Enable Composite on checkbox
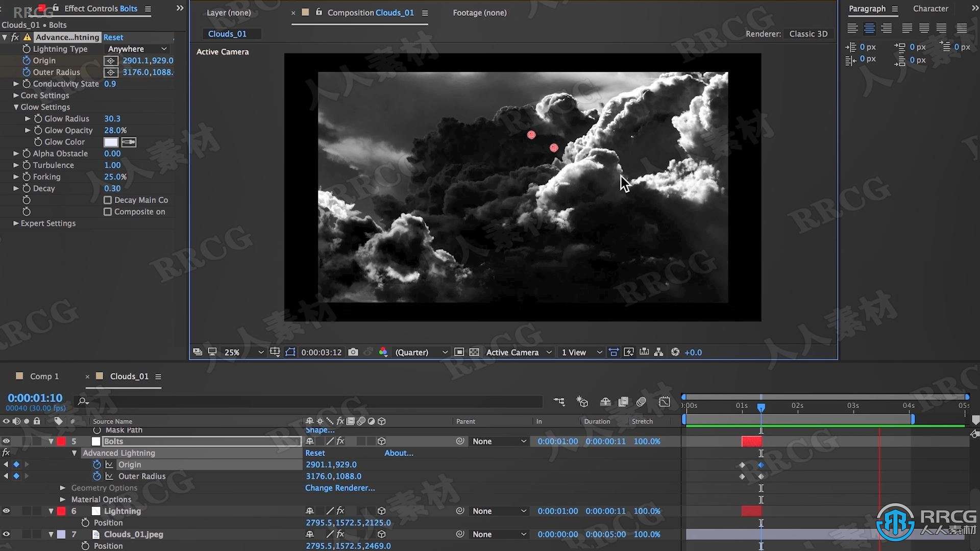This screenshot has width=980, height=551. [107, 211]
